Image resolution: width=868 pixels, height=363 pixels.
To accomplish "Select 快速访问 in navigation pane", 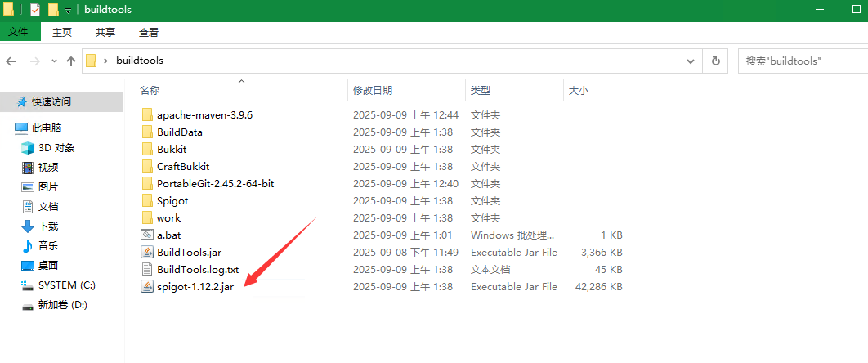I will [x=51, y=102].
